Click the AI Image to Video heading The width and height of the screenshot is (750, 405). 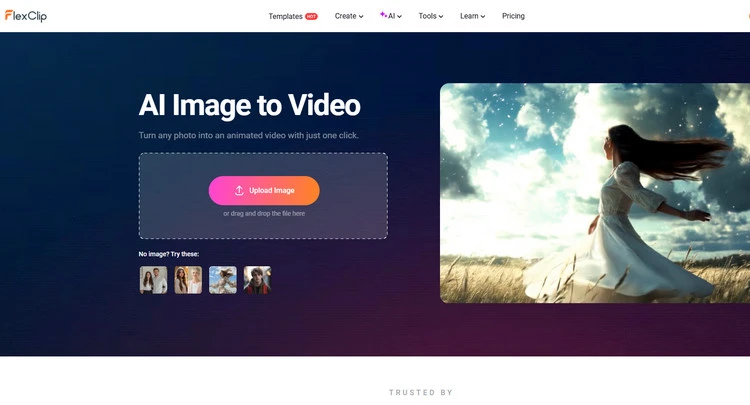pos(249,105)
